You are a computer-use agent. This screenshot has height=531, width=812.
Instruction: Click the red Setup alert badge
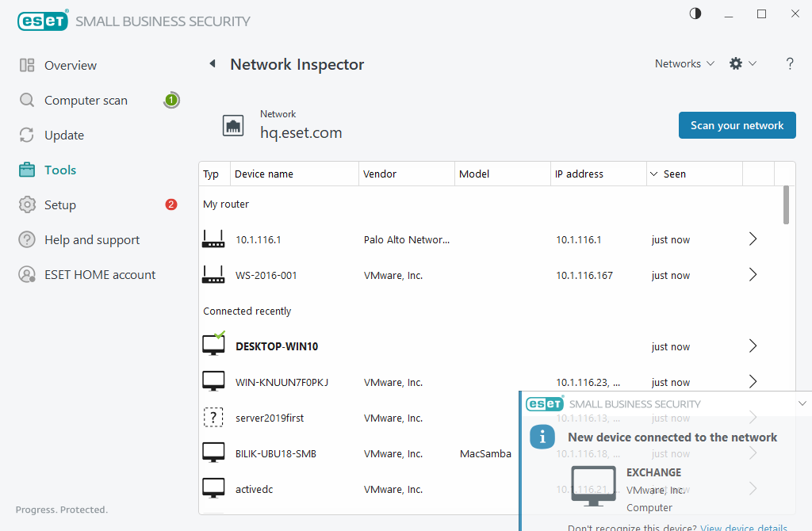(171, 204)
